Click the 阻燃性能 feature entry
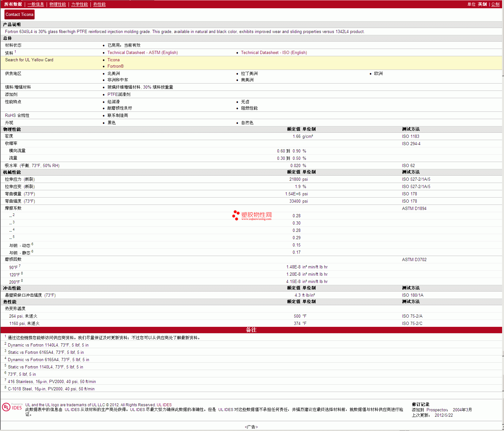The image size is (504, 431). [249, 108]
